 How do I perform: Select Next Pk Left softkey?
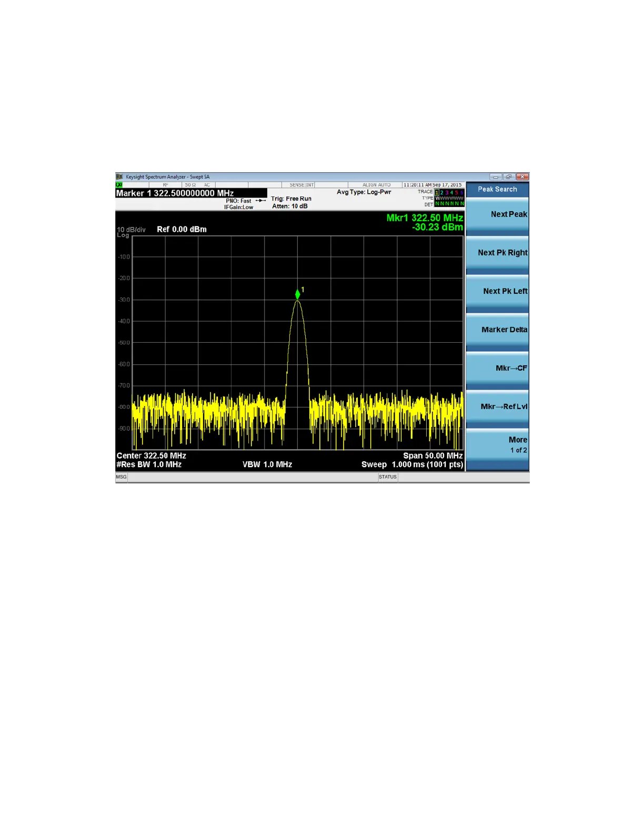click(x=497, y=292)
